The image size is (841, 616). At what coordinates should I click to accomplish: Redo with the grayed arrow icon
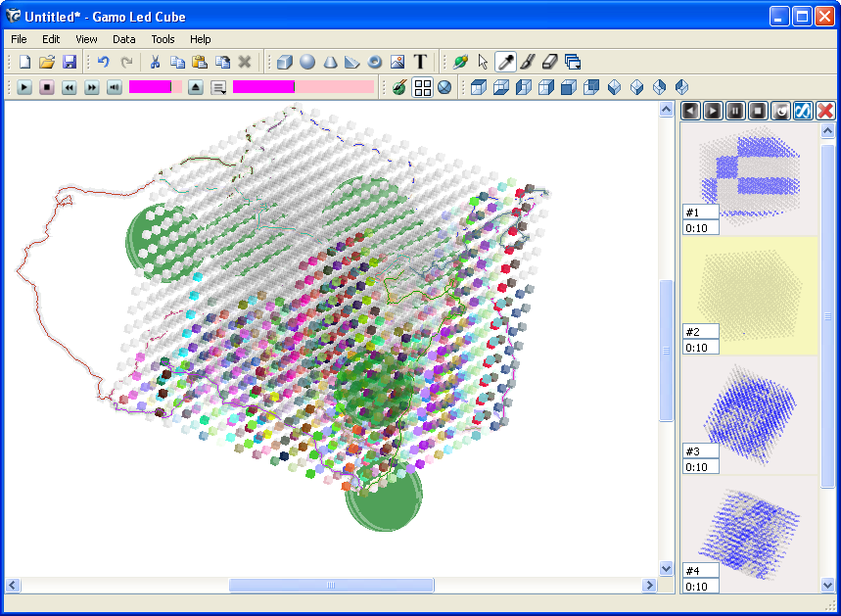[126, 63]
